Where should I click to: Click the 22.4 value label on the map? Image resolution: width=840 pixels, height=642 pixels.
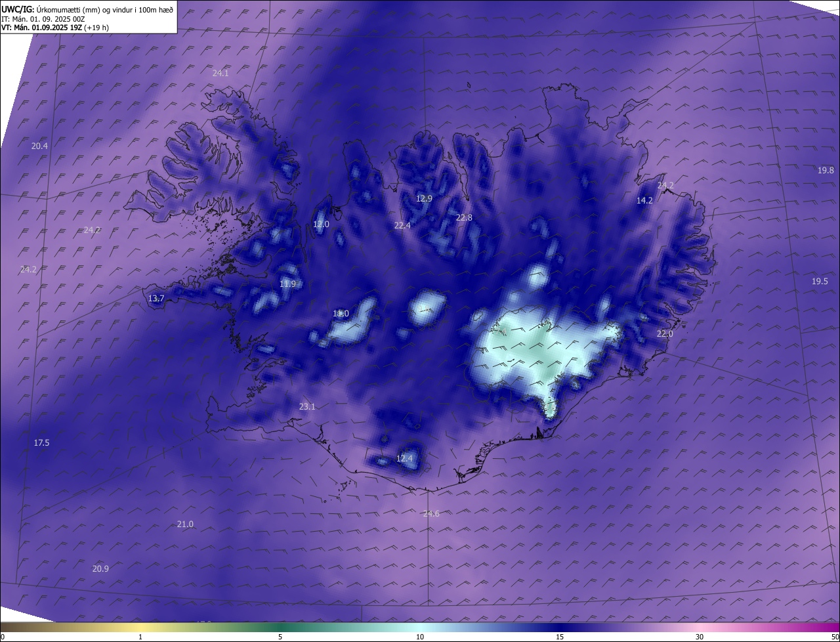tap(402, 225)
